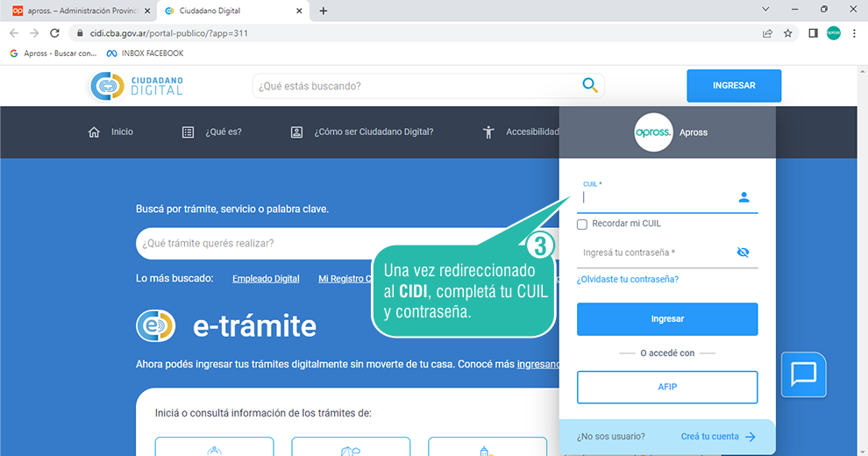
Task: Click the Ciudadano Digital logo
Action: [x=137, y=86]
